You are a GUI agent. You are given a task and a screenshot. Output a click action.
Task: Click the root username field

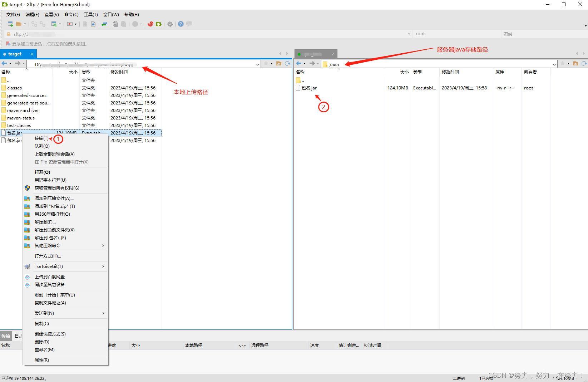[457, 34]
